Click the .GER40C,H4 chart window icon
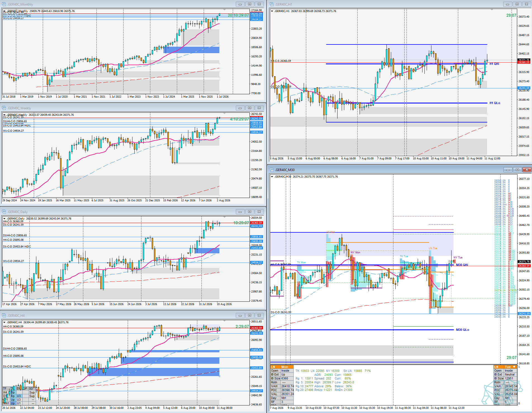532x413 pixels. (4, 315)
